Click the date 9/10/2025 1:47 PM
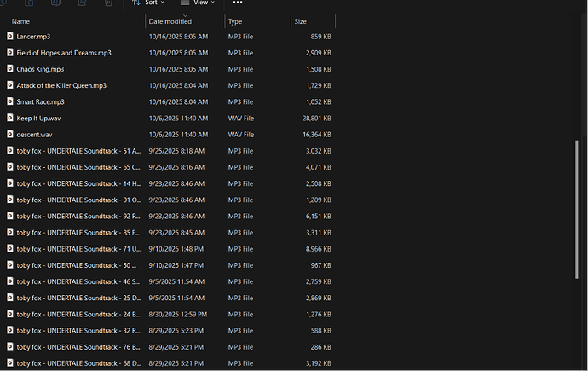Viewport: 588px width, 371px height. (x=176, y=265)
